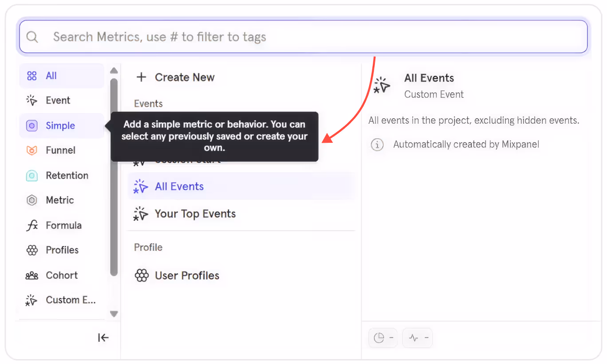
Task: Click the event description text in detail panel
Action: pyautogui.click(x=474, y=121)
